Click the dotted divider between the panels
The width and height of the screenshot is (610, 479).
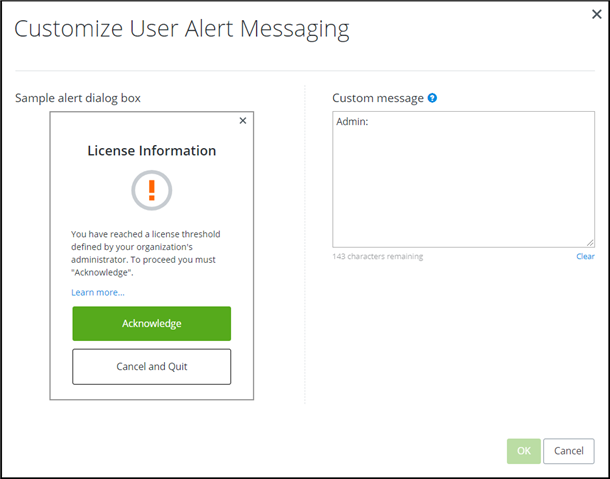[x=305, y=250]
